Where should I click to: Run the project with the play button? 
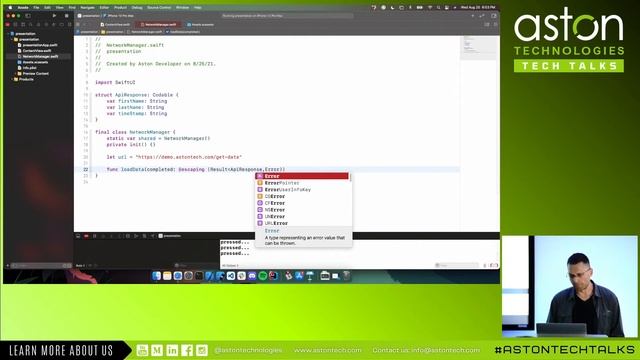tap(54, 16)
